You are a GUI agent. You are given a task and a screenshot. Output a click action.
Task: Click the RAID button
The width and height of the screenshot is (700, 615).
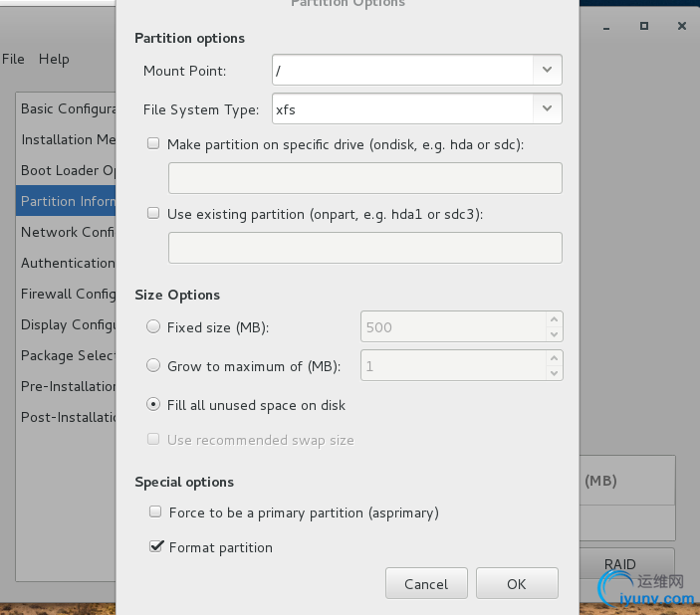coord(619,564)
